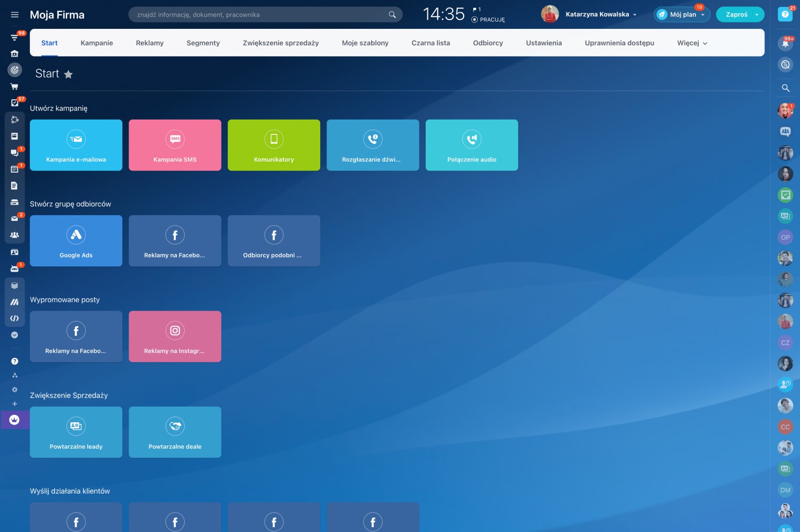Toggle the PRACUJĘ work status

488,19
